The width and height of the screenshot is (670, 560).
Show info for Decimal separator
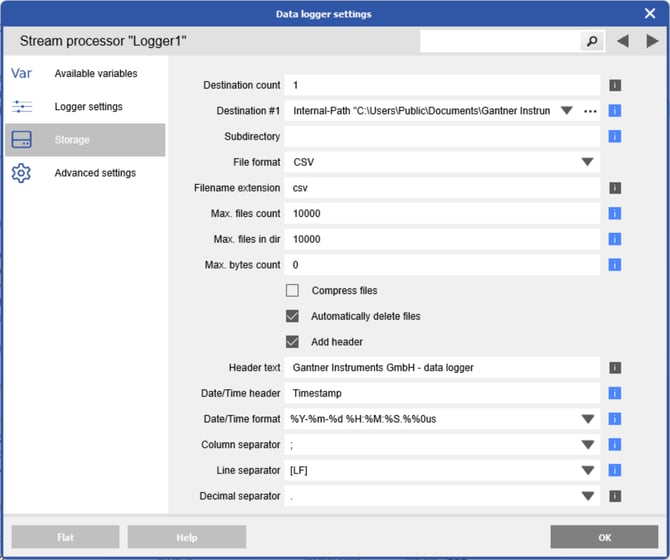pos(615,496)
